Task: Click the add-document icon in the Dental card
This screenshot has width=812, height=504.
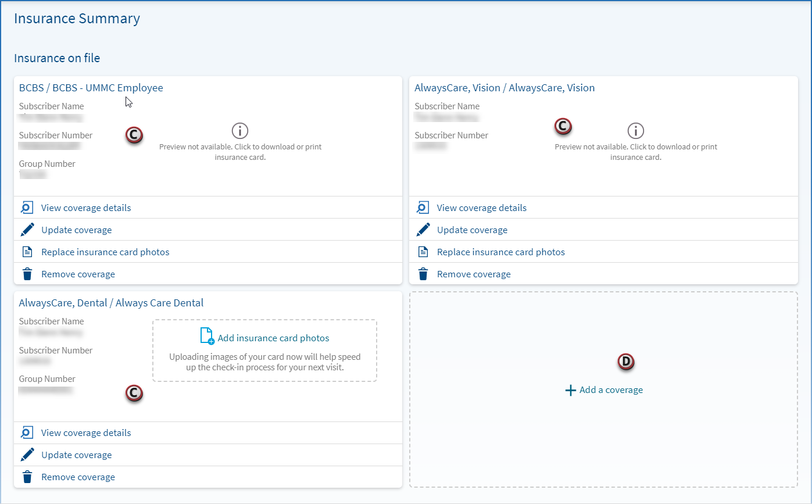Action: 207,336
